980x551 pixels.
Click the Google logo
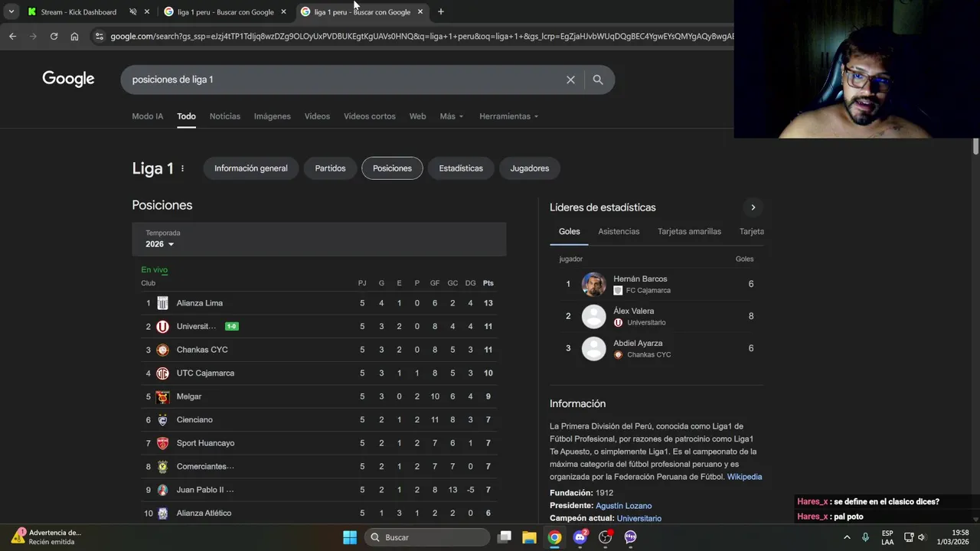[x=68, y=79]
